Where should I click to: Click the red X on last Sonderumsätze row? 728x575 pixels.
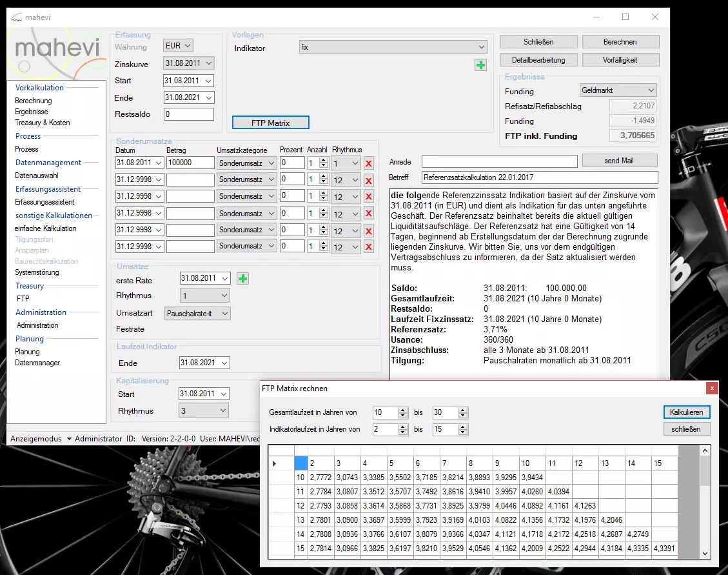tap(369, 247)
